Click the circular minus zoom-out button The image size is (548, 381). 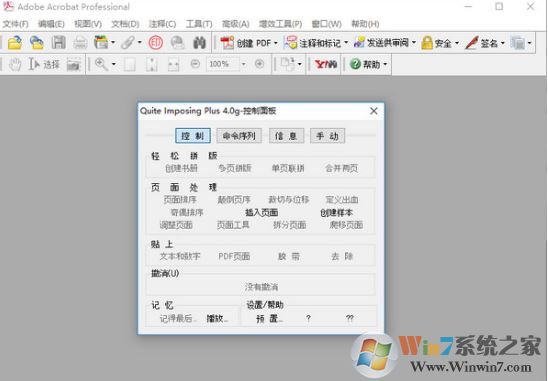tap(195, 64)
